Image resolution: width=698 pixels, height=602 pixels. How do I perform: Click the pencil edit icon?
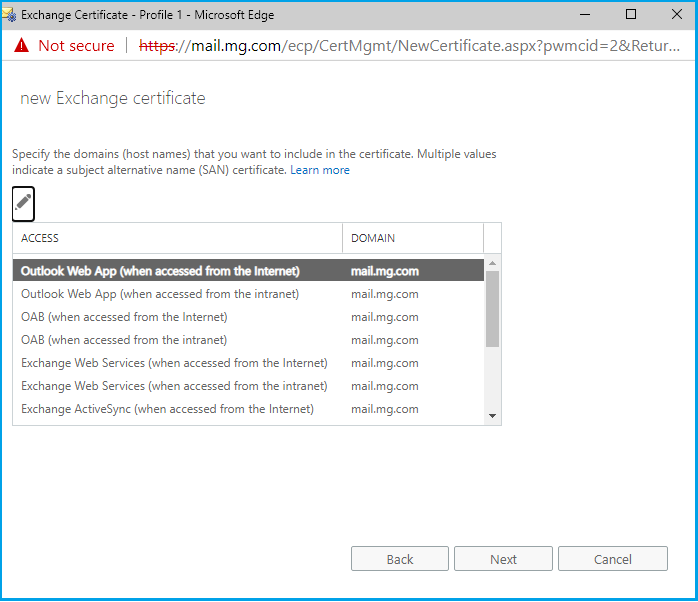click(24, 203)
